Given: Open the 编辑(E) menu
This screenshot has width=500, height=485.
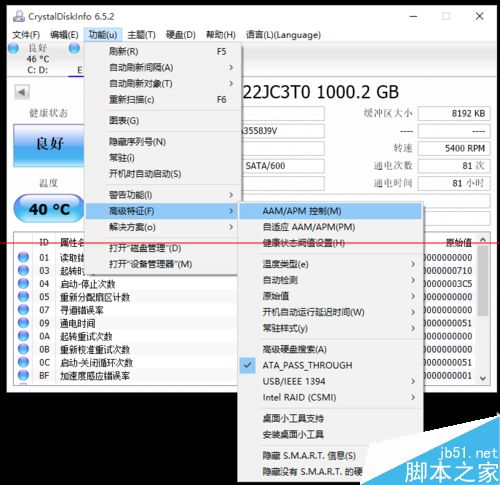Looking at the screenshot, I should point(64,35).
